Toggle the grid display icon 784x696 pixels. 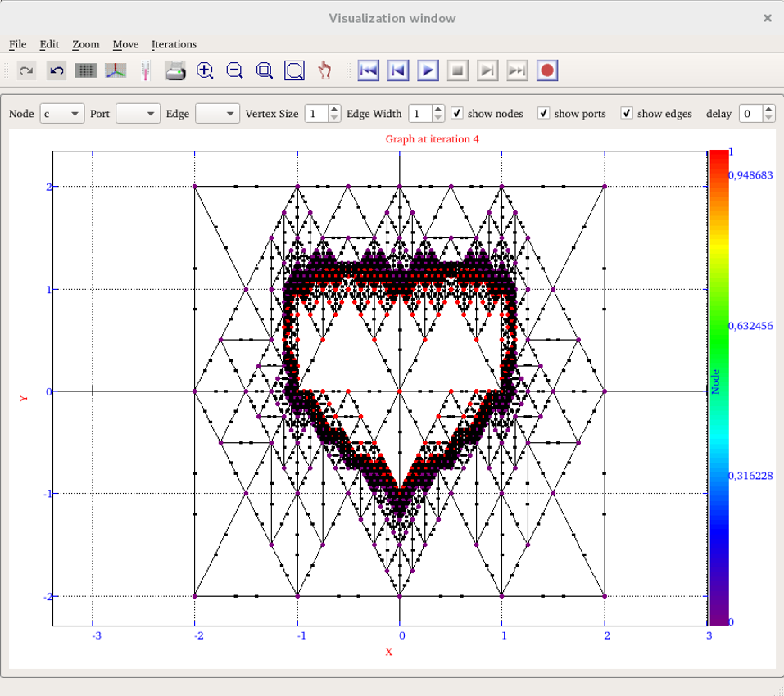pos(86,71)
